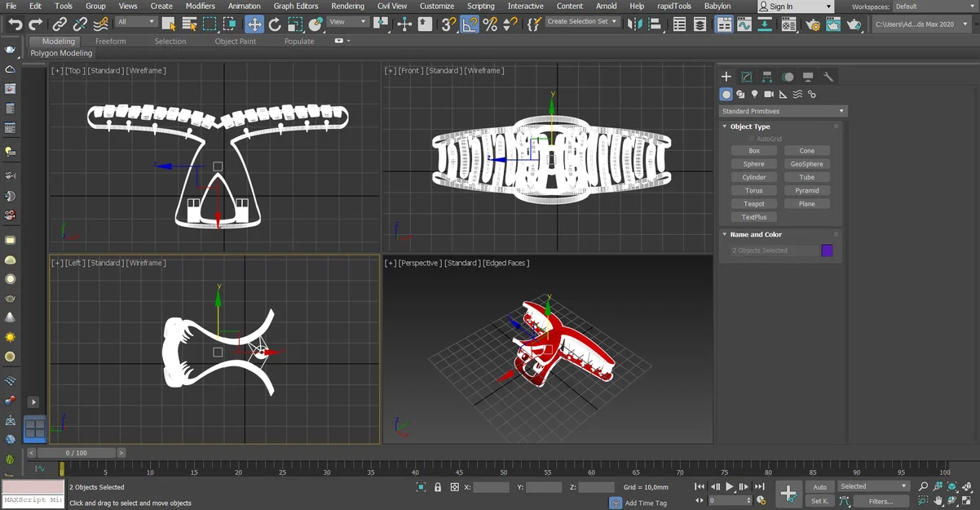This screenshot has height=510, width=980.
Task: Open the Curve Editor icon
Action: tap(744, 24)
